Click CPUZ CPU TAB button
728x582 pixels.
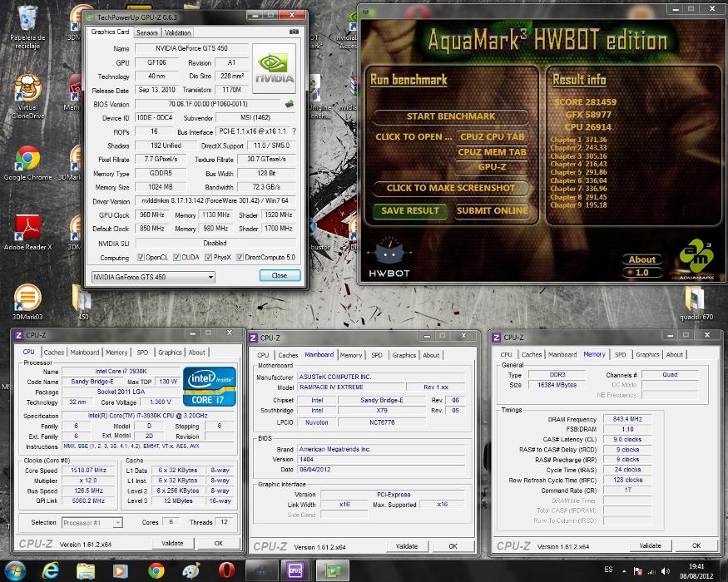492,137
